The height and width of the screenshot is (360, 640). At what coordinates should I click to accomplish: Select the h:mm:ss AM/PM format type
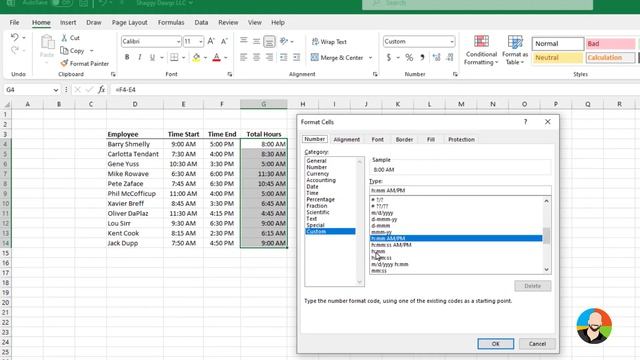coord(391,245)
